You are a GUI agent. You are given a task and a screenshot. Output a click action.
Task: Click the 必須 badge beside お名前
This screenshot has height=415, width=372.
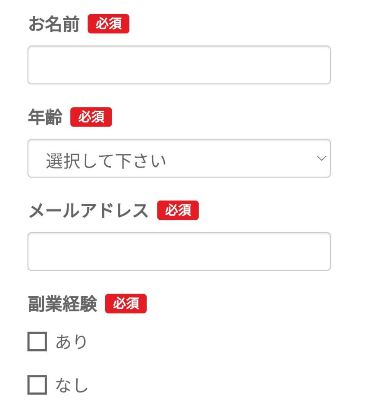click(108, 24)
